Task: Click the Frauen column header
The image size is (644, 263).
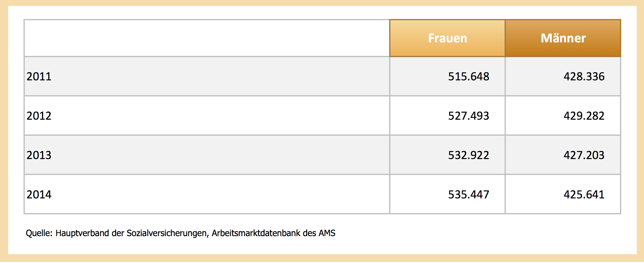Action: point(447,38)
